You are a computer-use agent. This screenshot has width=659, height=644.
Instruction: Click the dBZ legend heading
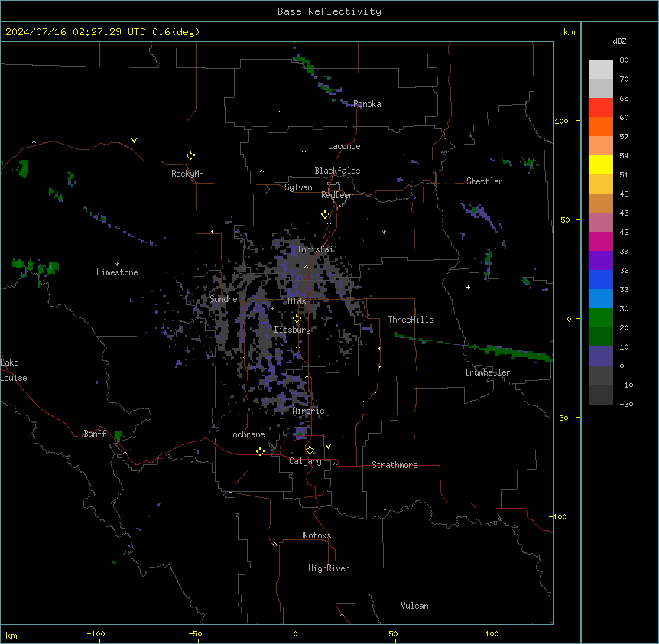click(619, 41)
